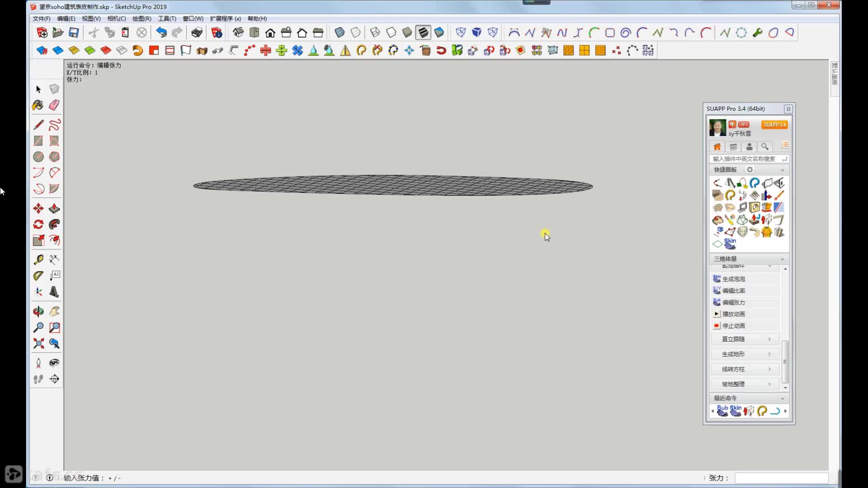Open the 编辑(E) menu
The width and height of the screenshot is (868, 488).
(x=66, y=19)
